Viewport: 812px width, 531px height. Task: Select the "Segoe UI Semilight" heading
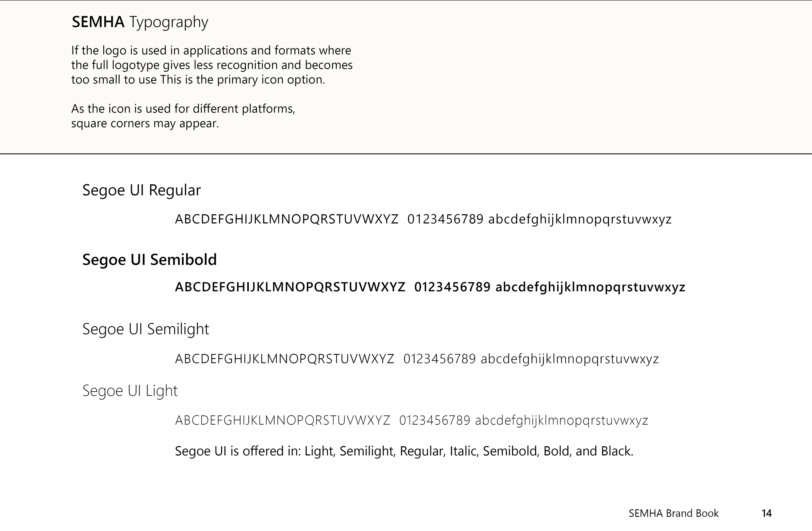[146, 329]
